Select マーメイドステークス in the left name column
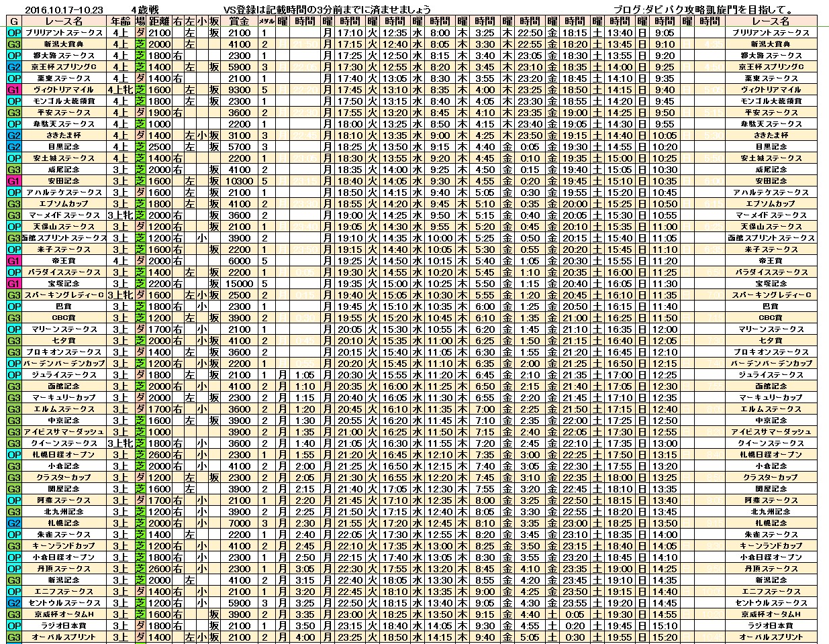The height and width of the screenshot is (644, 829). 64,215
